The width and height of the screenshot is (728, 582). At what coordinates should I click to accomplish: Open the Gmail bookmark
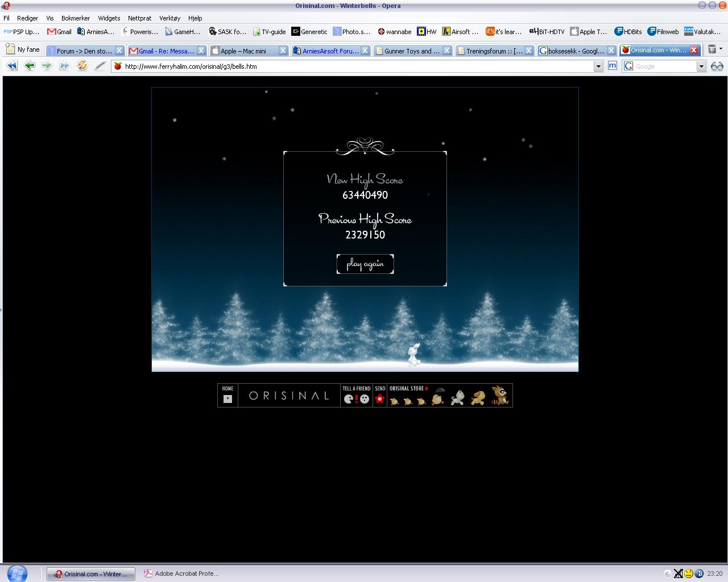[60, 32]
